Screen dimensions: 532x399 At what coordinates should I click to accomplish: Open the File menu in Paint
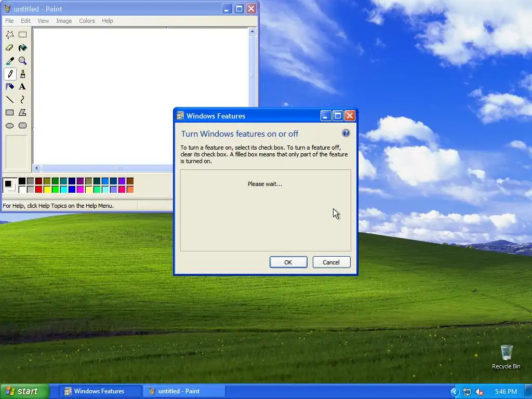9,21
